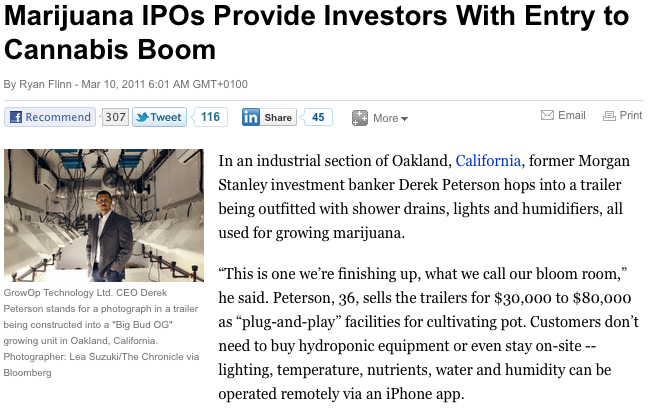Open the tweet count bubble showing 116
Image resolution: width=649 pixels, height=408 pixels.
coord(210,117)
